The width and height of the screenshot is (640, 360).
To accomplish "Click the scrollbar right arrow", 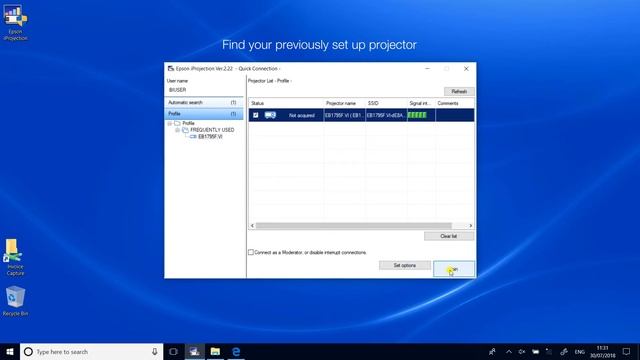I will click(x=471, y=226).
